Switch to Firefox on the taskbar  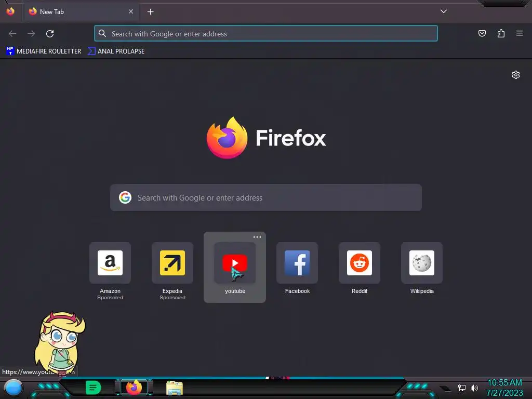(134, 387)
